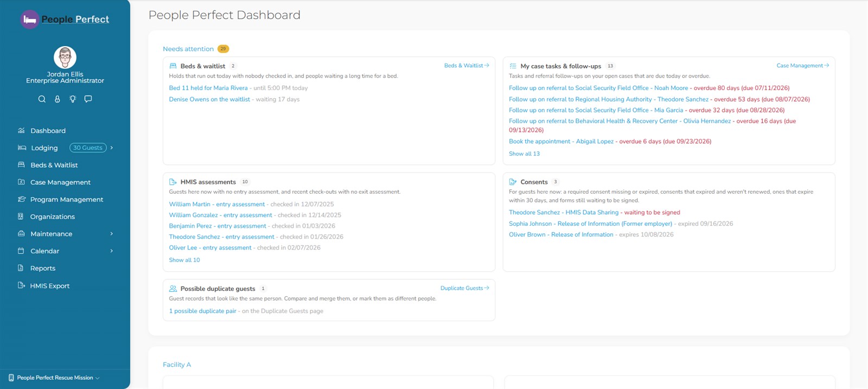The width and height of the screenshot is (868, 389).
Task: Open 1 possible duplicate pair link
Action: 202,311
